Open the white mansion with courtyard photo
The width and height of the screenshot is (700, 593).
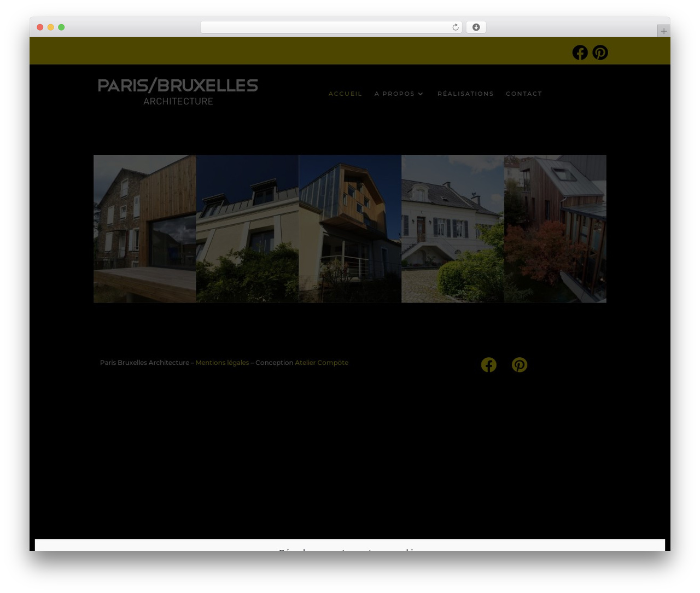tap(453, 229)
